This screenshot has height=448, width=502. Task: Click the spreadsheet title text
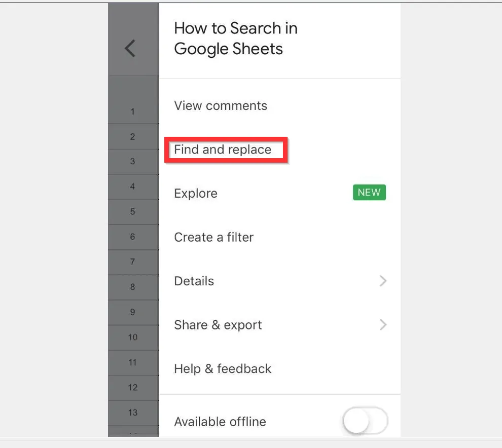click(235, 39)
